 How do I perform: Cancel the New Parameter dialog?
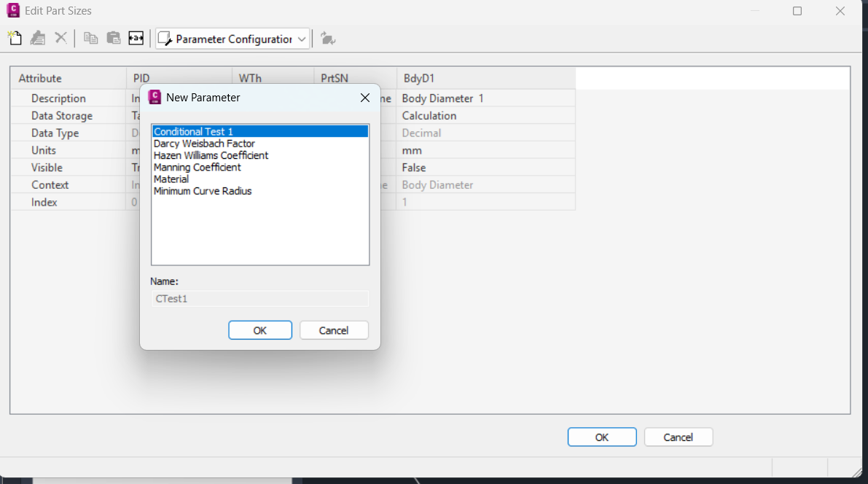pos(334,331)
